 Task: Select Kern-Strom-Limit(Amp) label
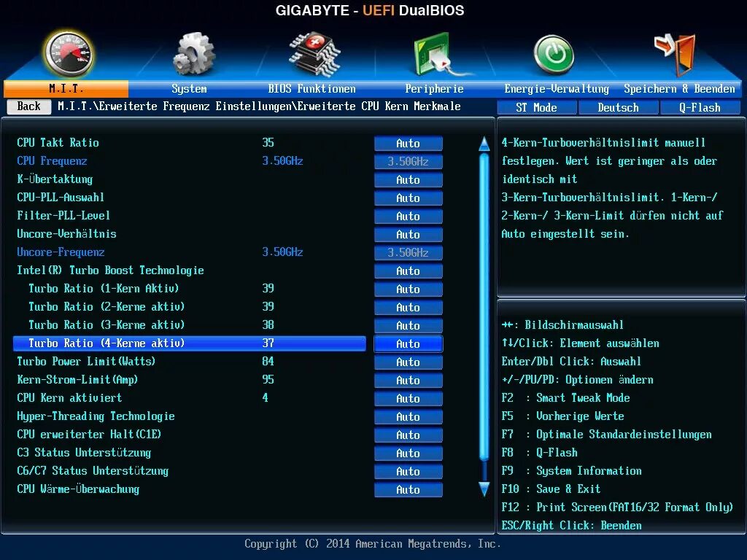77,379
